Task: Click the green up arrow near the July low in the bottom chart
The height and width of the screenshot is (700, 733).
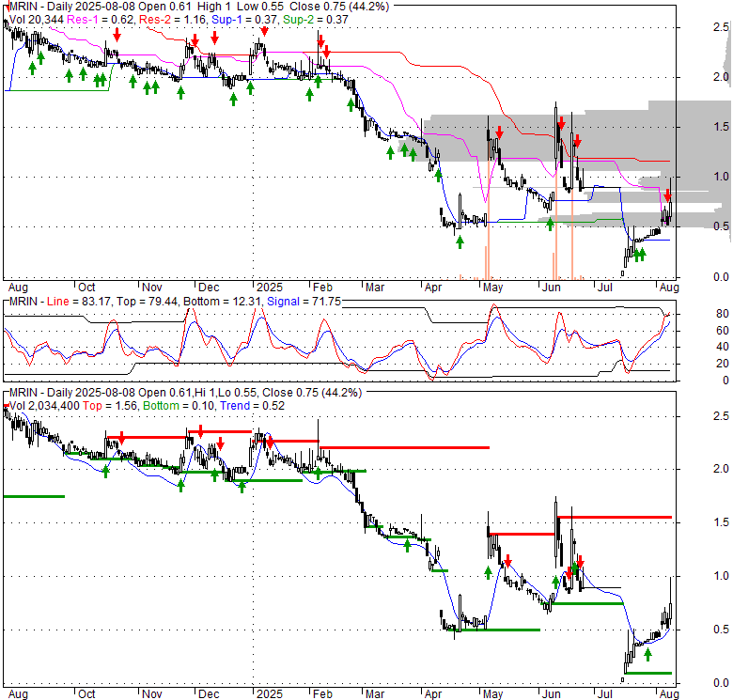Action: (x=648, y=654)
